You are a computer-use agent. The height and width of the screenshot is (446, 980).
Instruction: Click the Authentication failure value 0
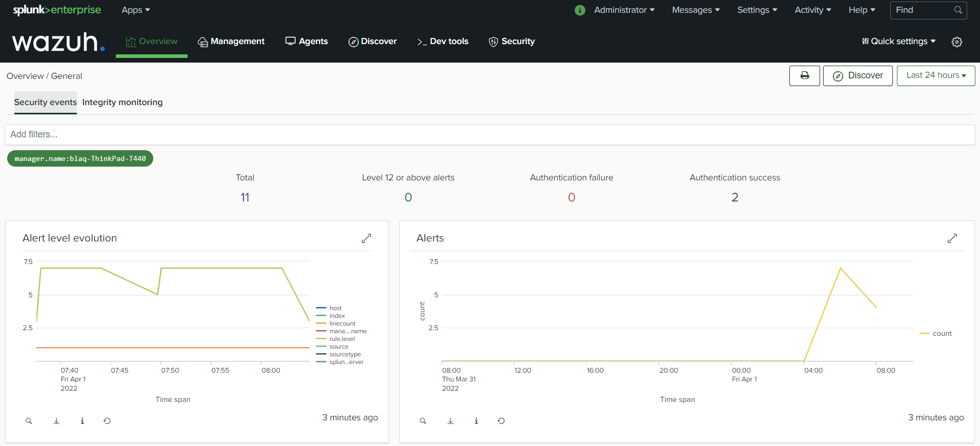pyautogui.click(x=571, y=197)
